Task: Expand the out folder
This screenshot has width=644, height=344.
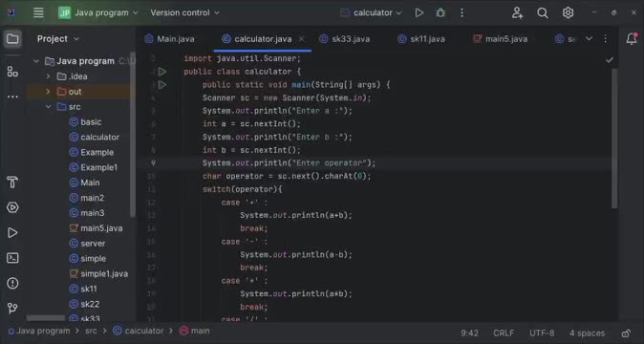Action: pos(48,92)
